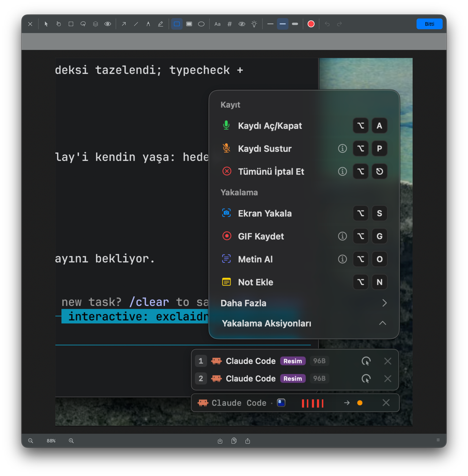Select the Aa text tool
Image resolution: width=468 pixels, height=476 pixels.
[217, 24]
